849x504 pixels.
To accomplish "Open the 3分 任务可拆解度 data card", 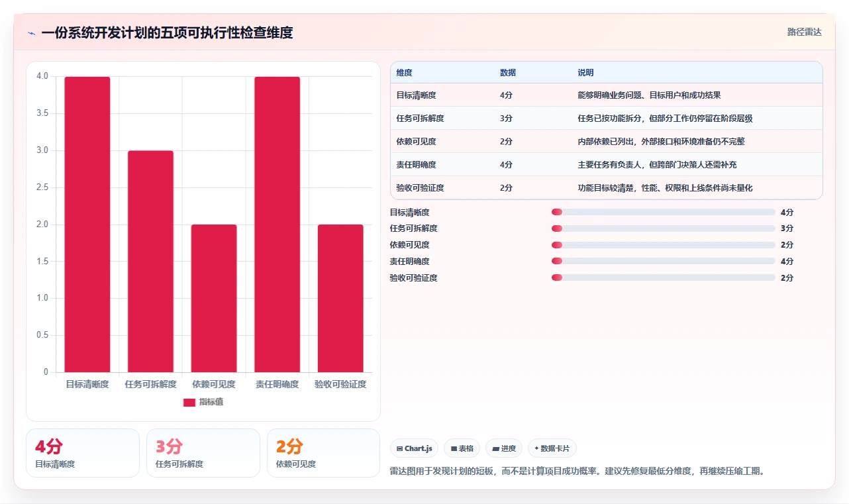I will [203, 453].
